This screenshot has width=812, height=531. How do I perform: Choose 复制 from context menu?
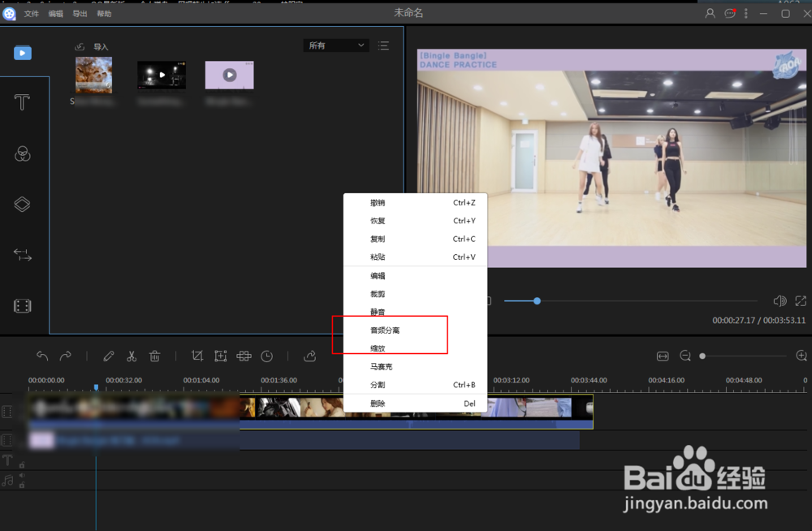pyautogui.click(x=415, y=239)
